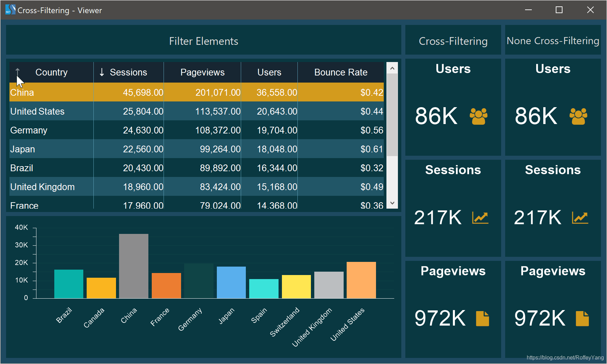This screenshot has width=607, height=364.
Task: Click the Cross-Filtering header panel
Action: pyautogui.click(x=453, y=40)
